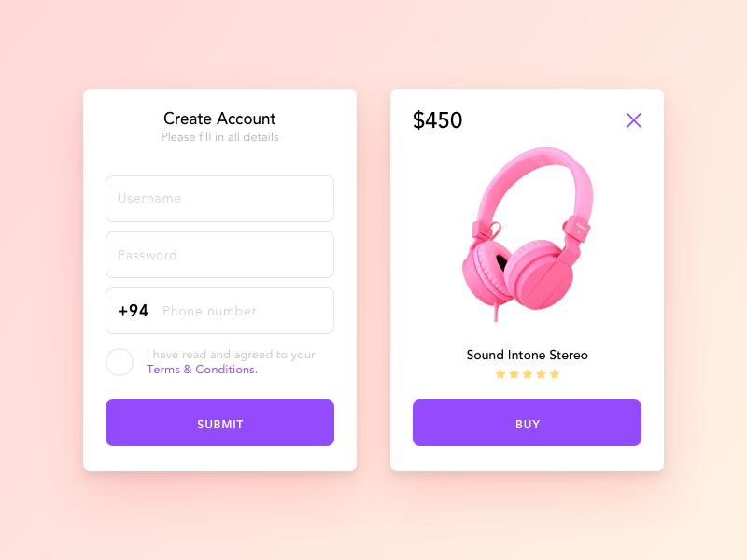Focus the Password input field
The image size is (747, 560).
pos(219,255)
